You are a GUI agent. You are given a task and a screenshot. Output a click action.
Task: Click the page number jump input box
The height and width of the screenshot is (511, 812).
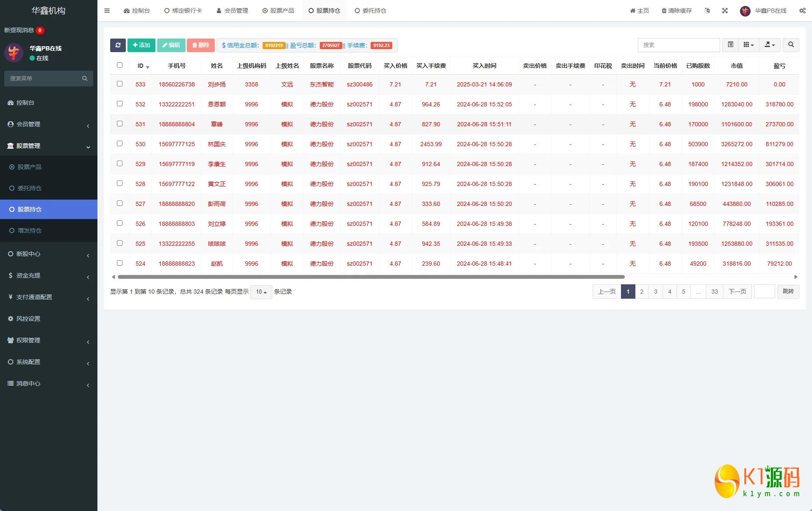(x=765, y=292)
